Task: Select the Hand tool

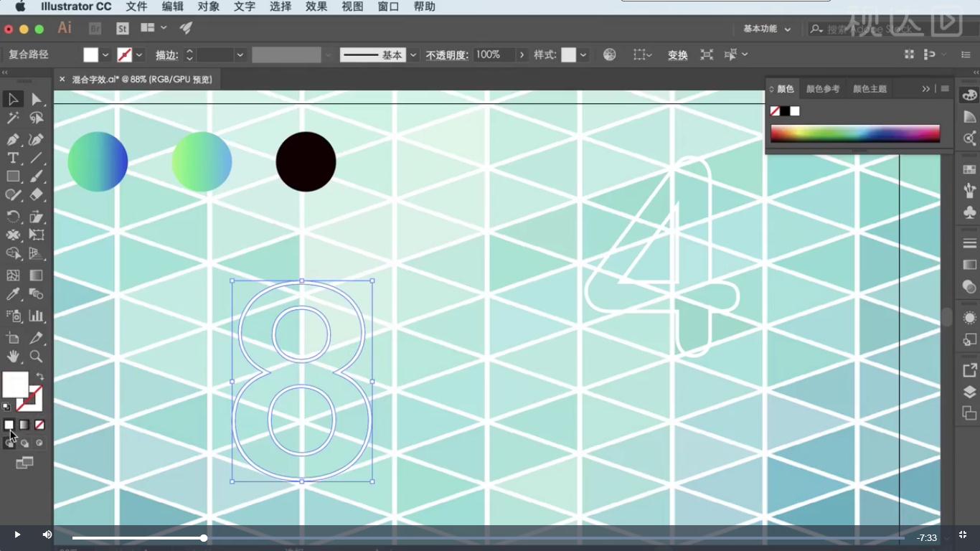Action: [13, 357]
